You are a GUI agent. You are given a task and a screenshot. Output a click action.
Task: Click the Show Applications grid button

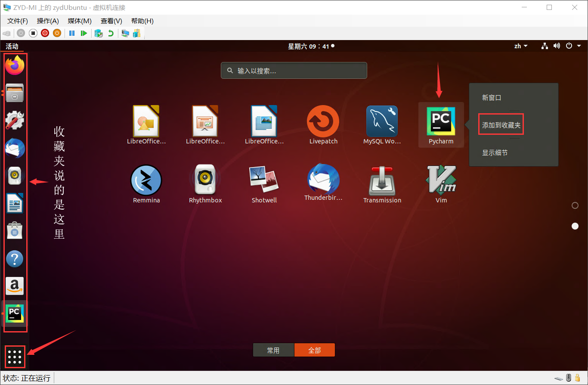(15, 357)
